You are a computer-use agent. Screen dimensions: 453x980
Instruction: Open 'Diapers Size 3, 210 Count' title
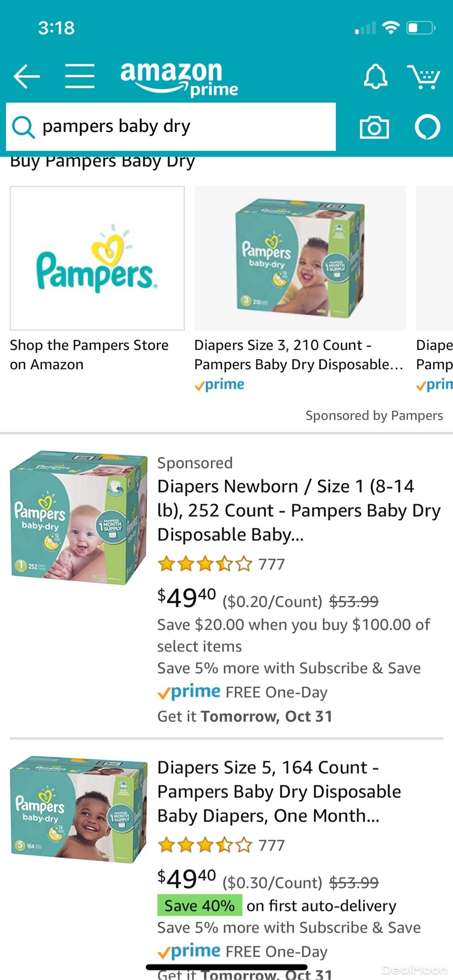[299, 355]
